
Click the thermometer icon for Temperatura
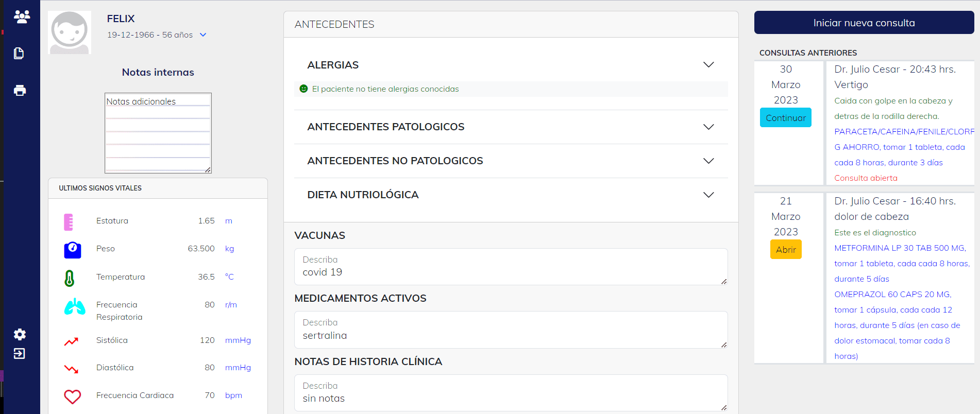70,278
